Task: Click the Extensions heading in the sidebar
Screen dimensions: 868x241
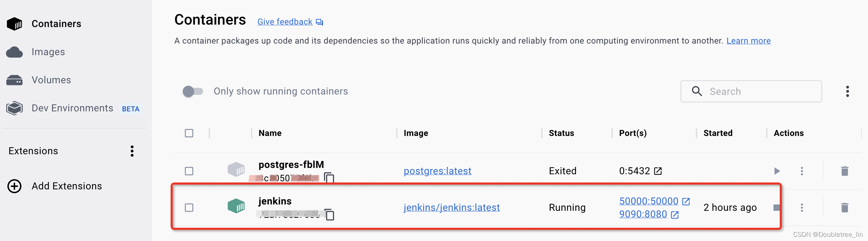Action: point(33,151)
